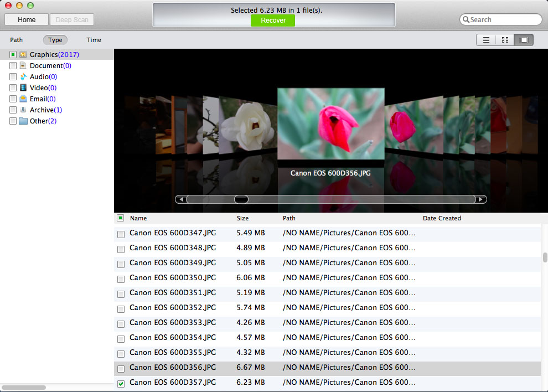Click the Audio category music icon
This screenshot has height=392, width=548.
23,76
